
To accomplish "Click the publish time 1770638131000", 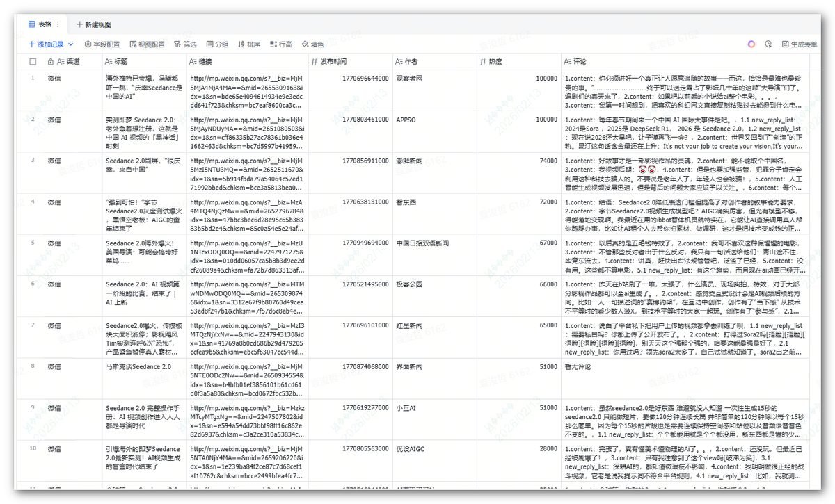I will click(365, 202).
